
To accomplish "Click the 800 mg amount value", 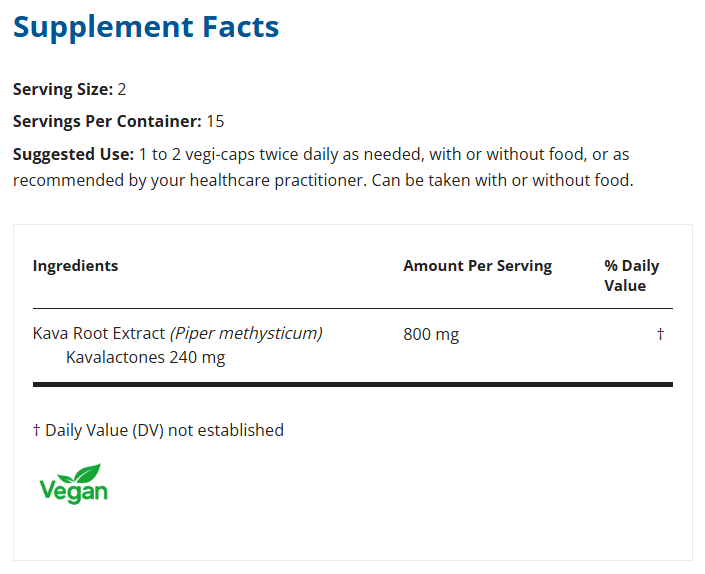I will click(431, 334).
